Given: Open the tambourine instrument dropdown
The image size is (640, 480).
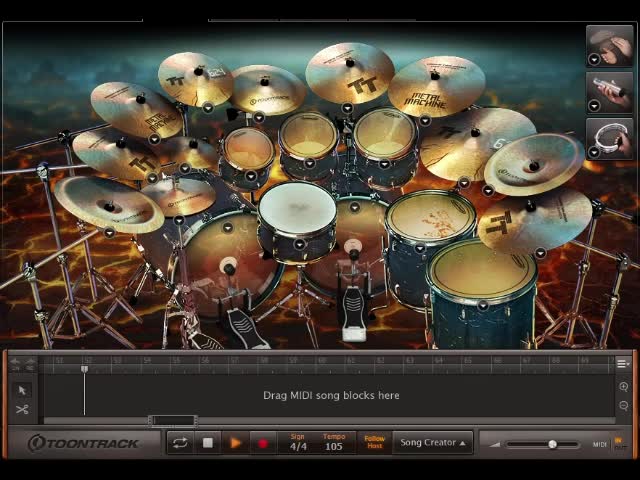Looking at the screenshot, I should (x=594, y=153).
